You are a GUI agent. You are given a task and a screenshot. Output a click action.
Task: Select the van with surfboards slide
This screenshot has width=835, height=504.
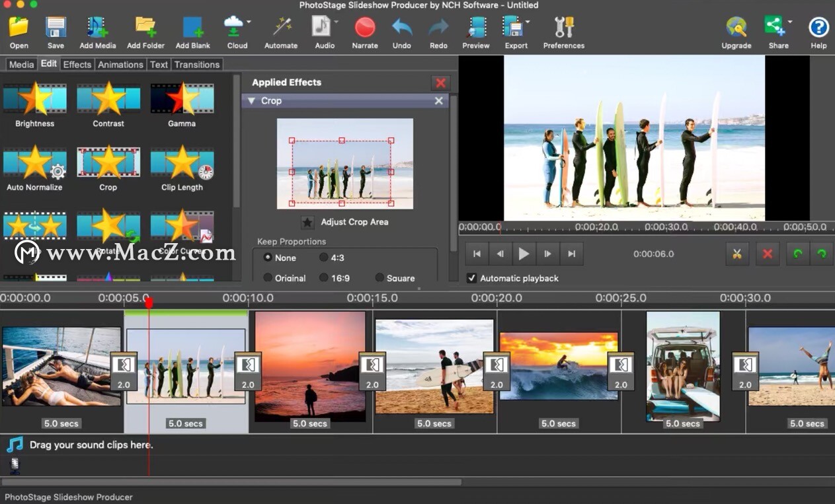(683, 367)
